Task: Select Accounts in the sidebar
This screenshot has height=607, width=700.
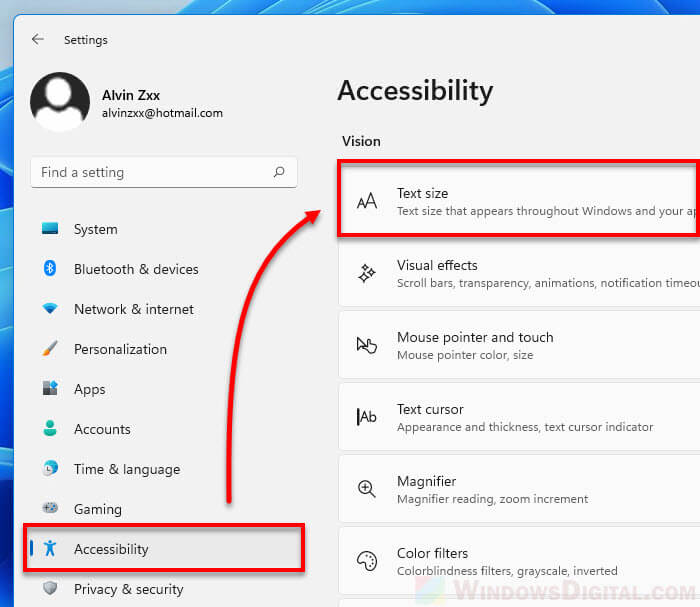Action: pos(164,429)
